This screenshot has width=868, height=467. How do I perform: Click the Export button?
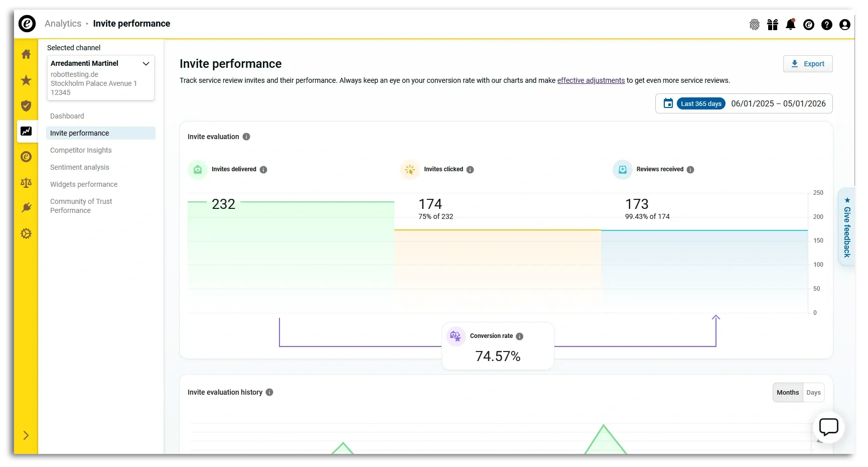[808, 64]
